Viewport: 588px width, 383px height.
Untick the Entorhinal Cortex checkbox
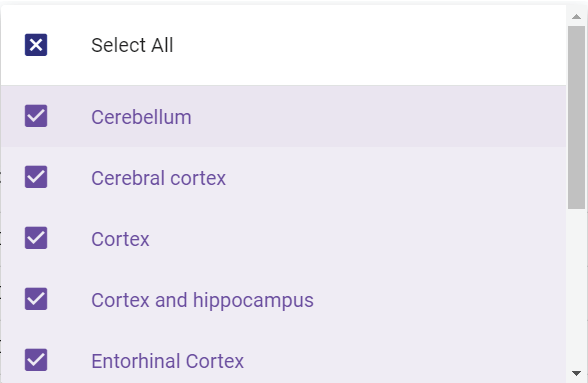point(36,360)
